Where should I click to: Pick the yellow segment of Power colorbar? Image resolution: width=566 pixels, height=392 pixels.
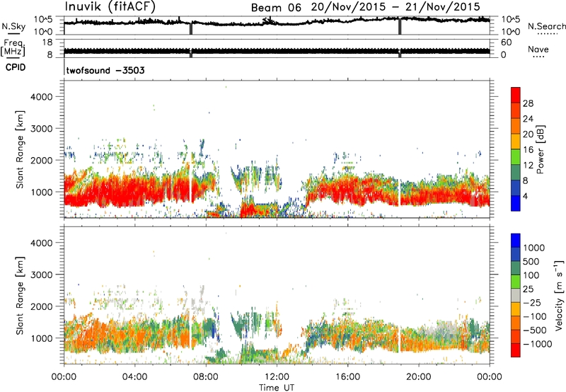pyautogui.click(x=516, y=141)
